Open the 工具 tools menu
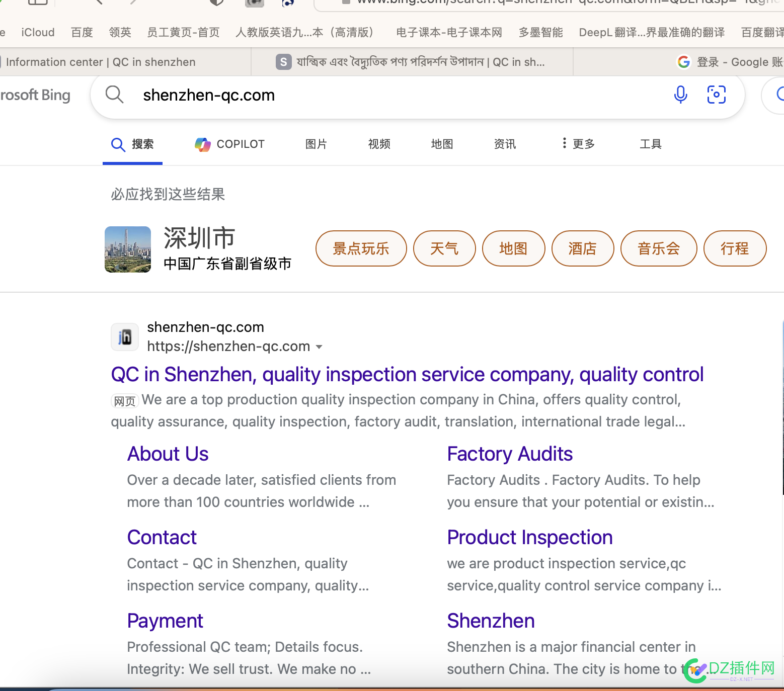 point(651,144)
